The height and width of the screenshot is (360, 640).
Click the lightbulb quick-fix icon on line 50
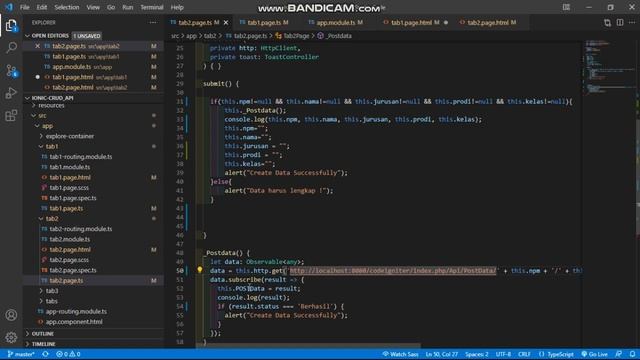pyautogui.click(x=200, y=270)
